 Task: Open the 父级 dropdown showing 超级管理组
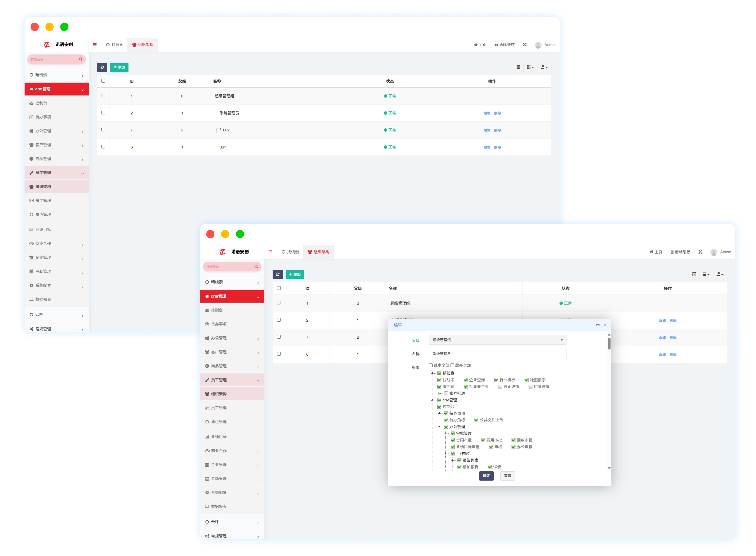[497, 340]
